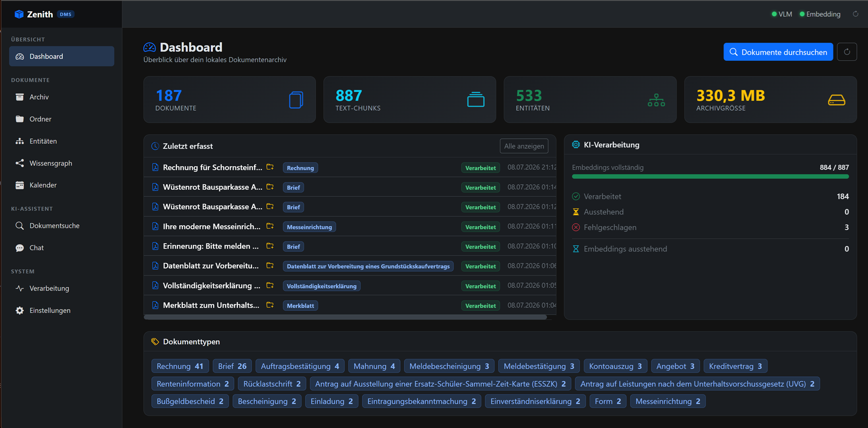Screen dimensions: 868x428
Task: Click the Alle anzeigen button
Action: pyautogui.click(x=524, y=146)
